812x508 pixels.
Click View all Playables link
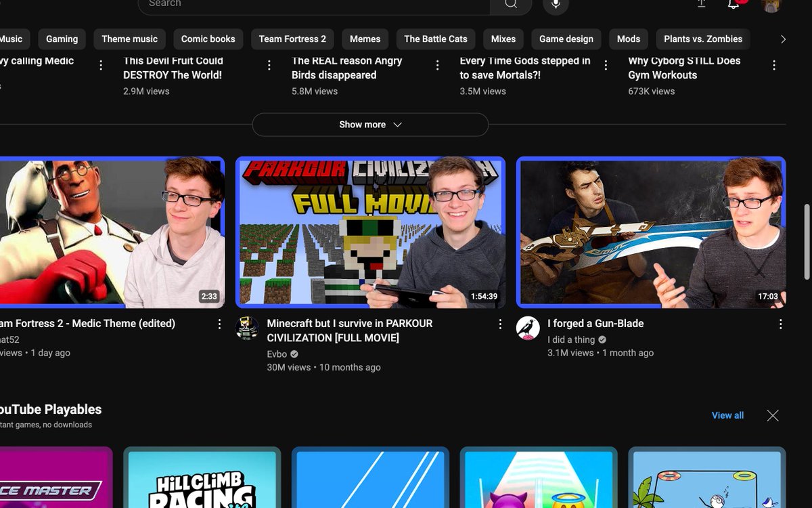[x=727, y=415]
